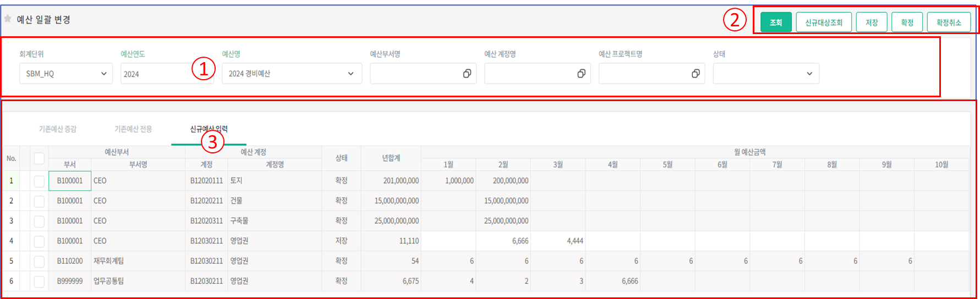Click the 저장 button
This screenshot has width=980, height=299.
(872, 23)
